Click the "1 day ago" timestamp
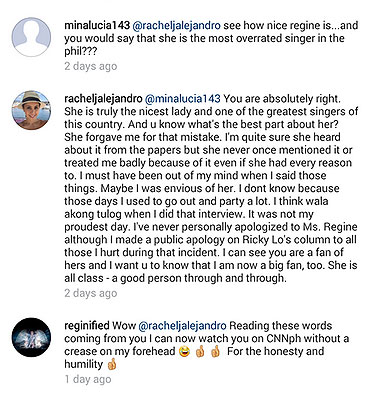The width and height of the screenshot is (380, 398). coord(88,379)
